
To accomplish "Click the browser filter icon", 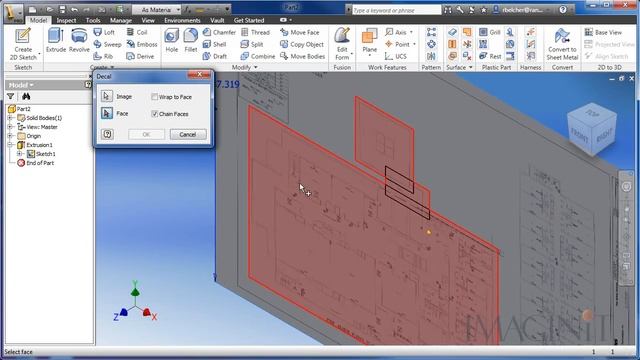I will (x=11, y=96).
